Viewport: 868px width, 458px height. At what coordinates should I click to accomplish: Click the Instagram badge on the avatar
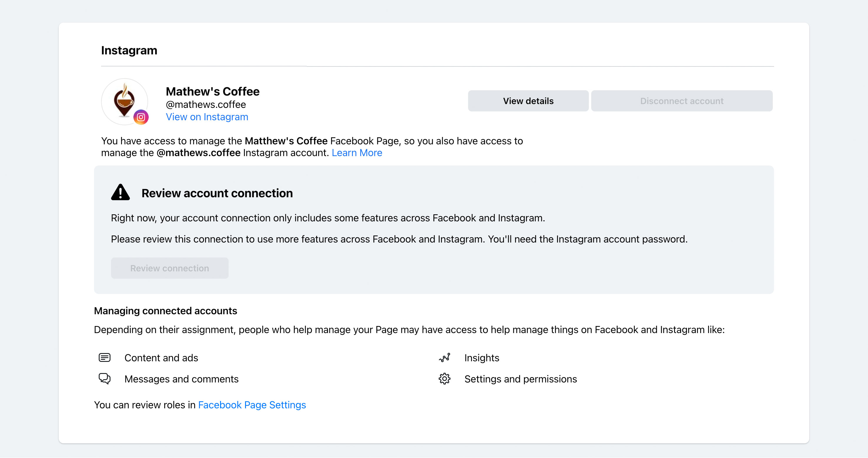tap(141, 117)
